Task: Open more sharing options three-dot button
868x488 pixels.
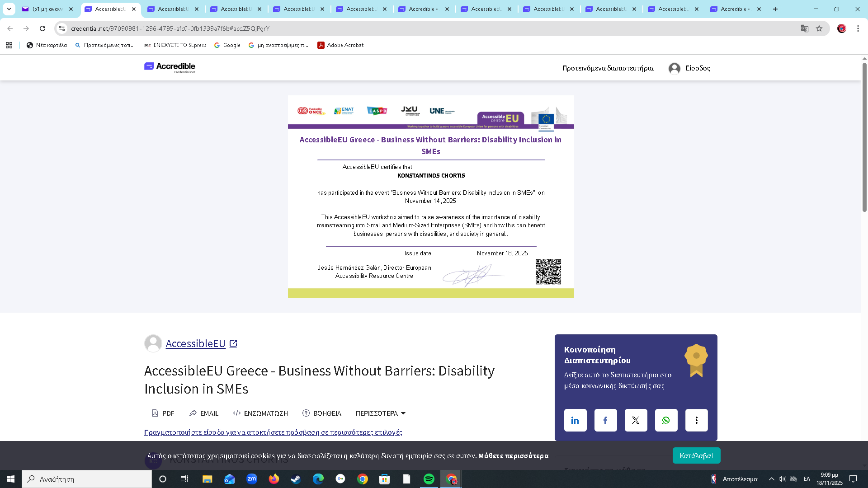Action: 696,420
